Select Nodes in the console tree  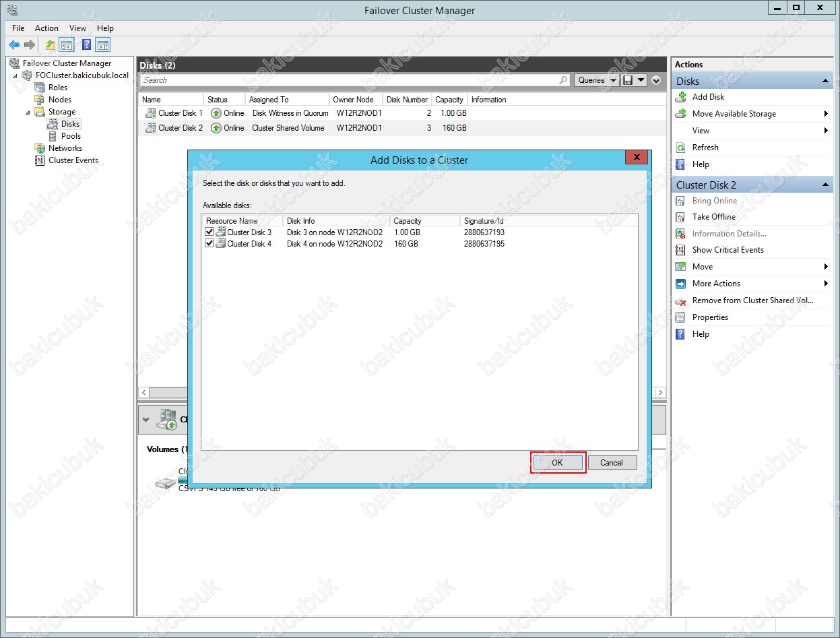point(60,100)
